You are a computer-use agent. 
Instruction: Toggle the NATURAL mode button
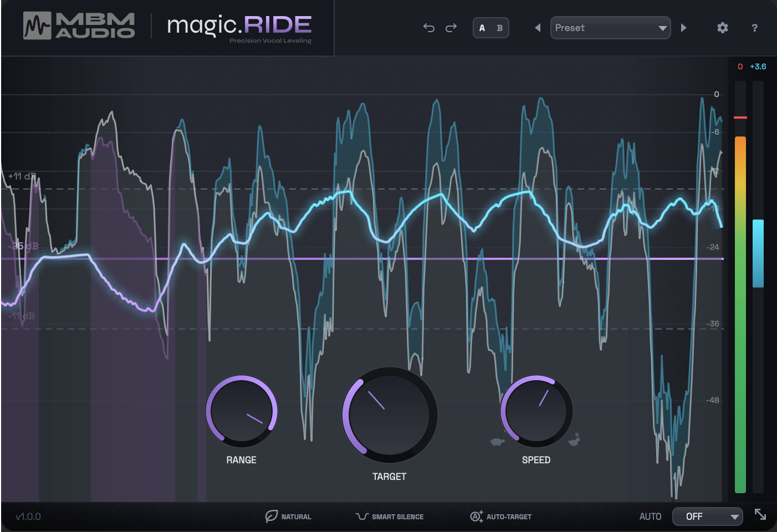288,516
